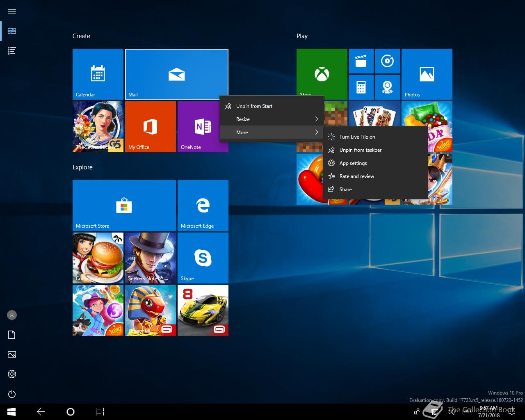Viewport: 525px width, 420px height.
Task: Expand the Start hamburger menu
Action: 12,11
